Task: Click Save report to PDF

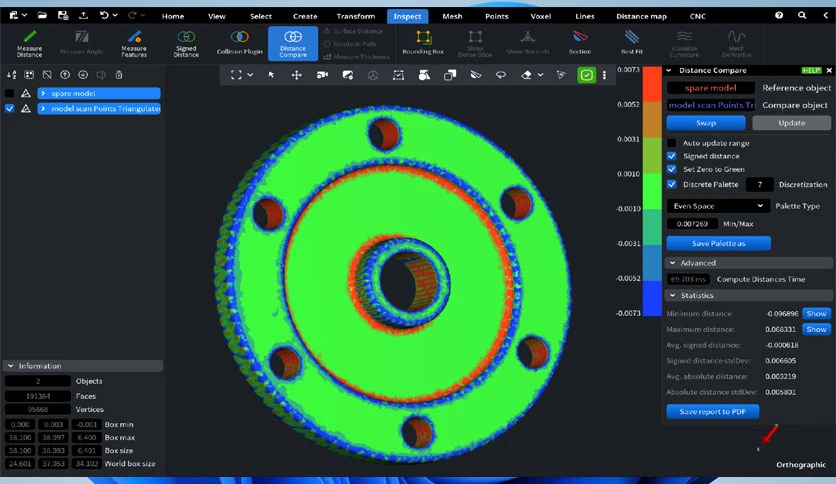Action: pyautogui.click(x=712, y=412)
